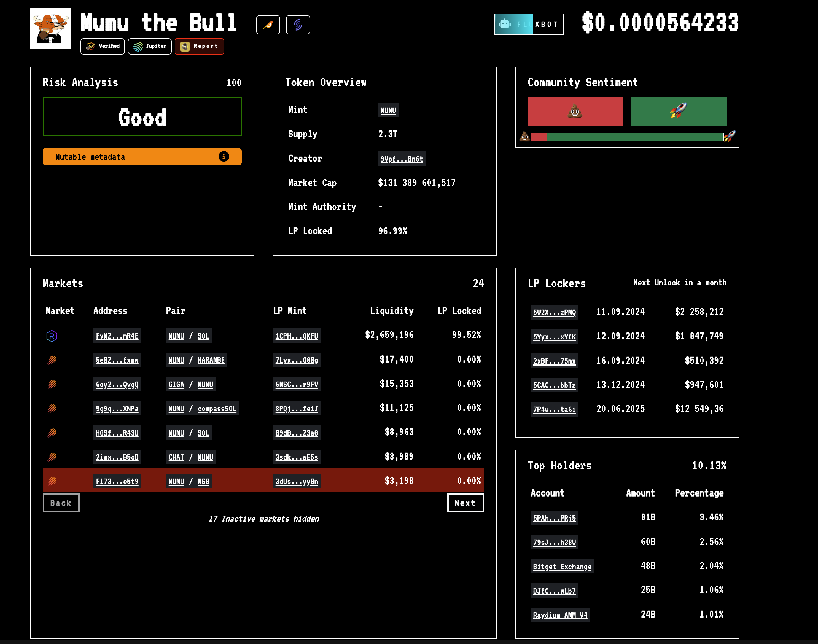This screenshot has width=818, height=644.
Task: Click the Verified badge
Action: pos(103,46)
